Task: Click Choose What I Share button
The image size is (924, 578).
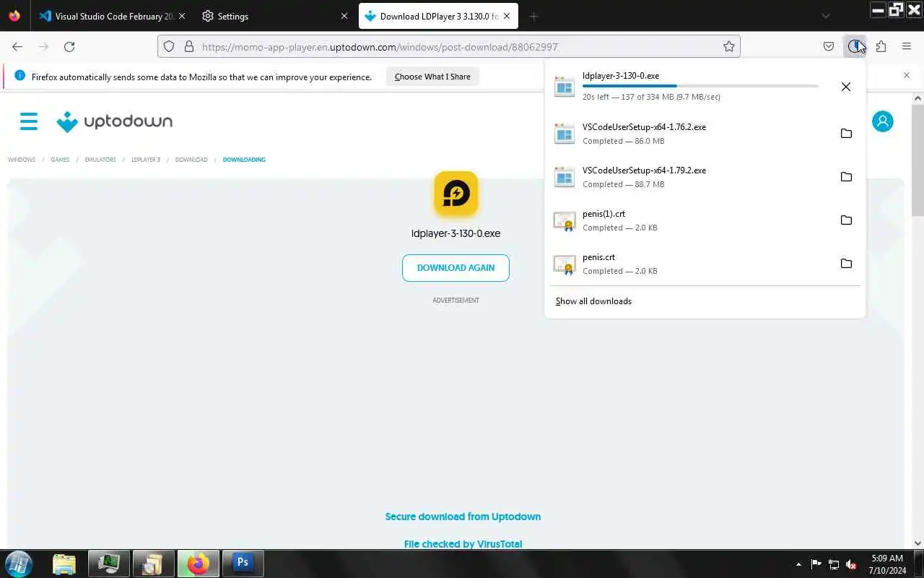Action: [432, 77]
